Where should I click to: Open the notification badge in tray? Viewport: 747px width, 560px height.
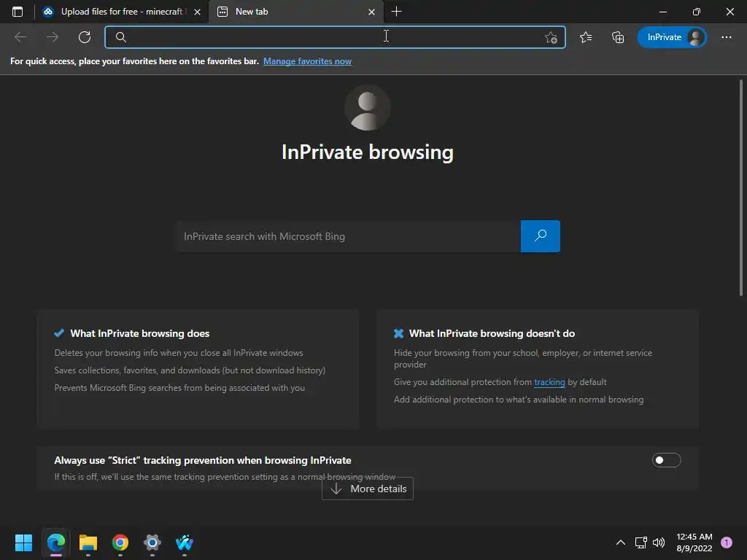click(726, 542)
